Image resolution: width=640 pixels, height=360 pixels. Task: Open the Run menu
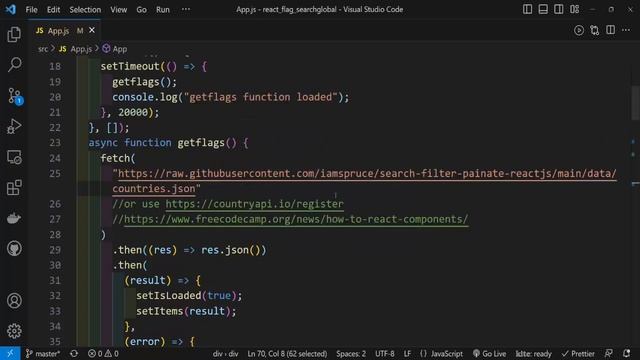pyautogui.click(x=163, y=9)
